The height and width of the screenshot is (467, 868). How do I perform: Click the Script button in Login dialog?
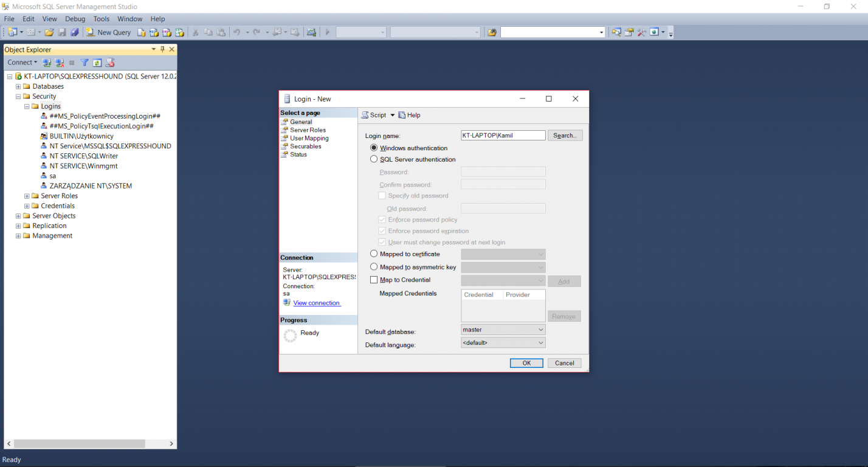click(374, 115)
